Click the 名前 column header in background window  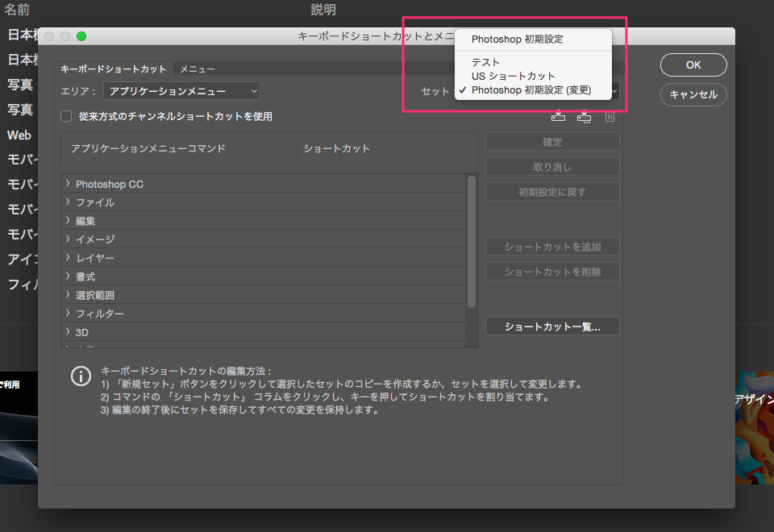(17, 10)
